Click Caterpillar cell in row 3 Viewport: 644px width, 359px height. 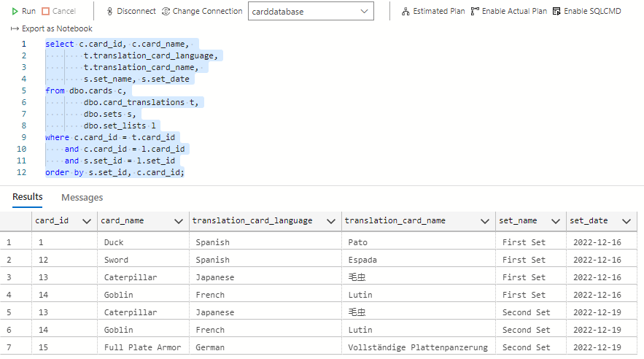[144, 277]
